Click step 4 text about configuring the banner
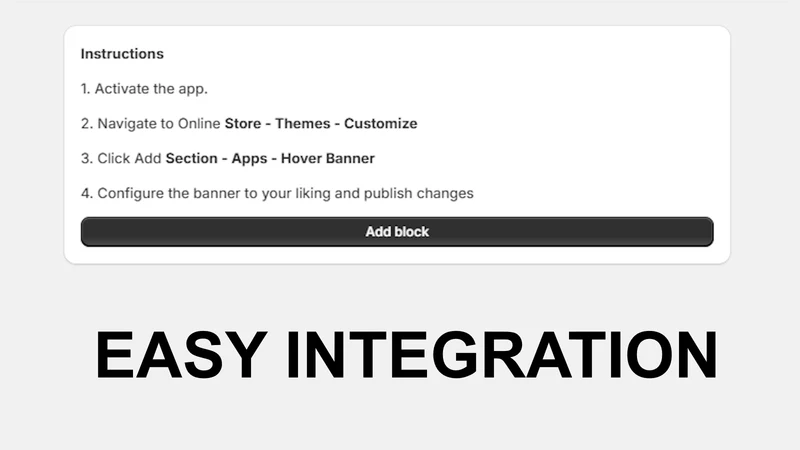 point(277,193)
